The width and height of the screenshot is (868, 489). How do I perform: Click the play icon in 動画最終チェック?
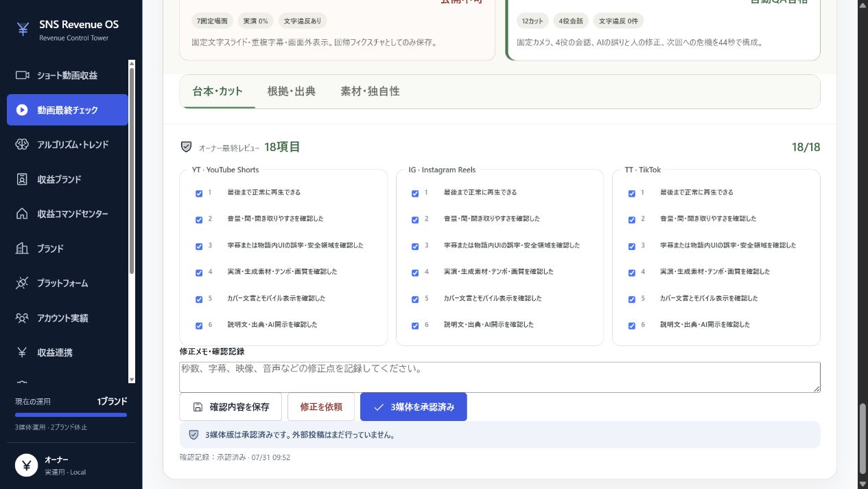click(x=22, y=110)
